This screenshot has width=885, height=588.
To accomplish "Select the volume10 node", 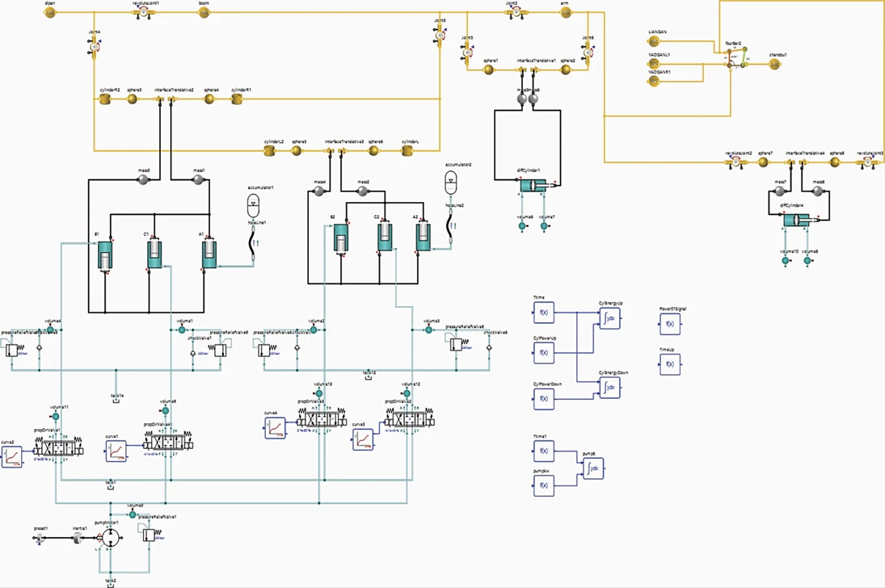I will pos(785,260).
